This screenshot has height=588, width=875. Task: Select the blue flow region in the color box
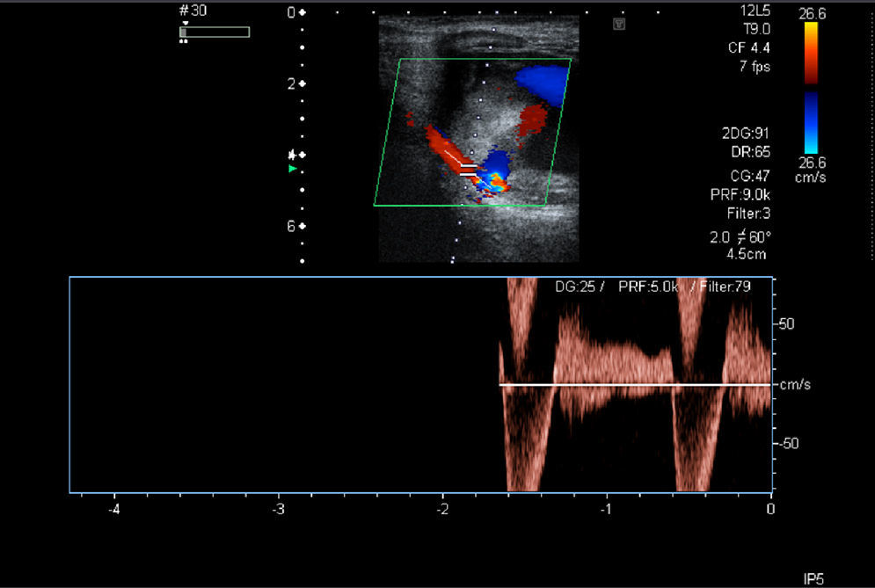(x=539, y=81)
